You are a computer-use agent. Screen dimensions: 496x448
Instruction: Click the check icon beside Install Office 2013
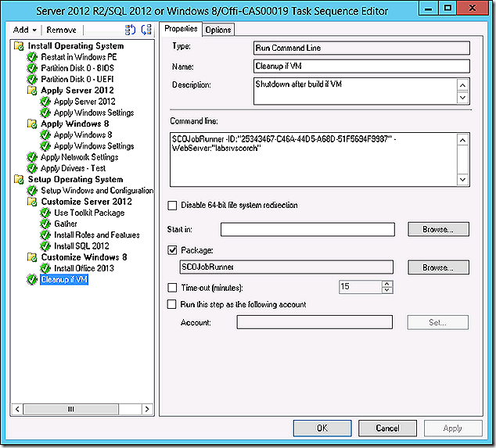click(45, 268)
